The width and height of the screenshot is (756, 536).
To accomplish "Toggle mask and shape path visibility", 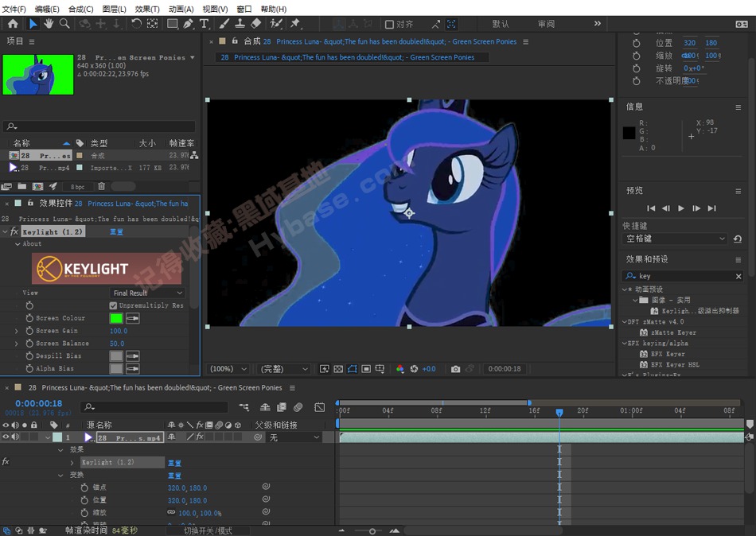I will coord(353,369).
